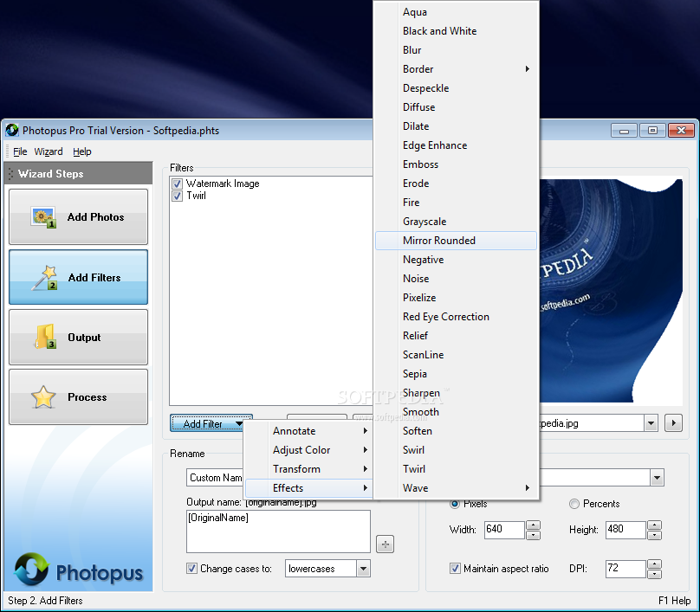Select the Add Filters wizard step
Screen dimensions: 700x612
pos(78,277)
